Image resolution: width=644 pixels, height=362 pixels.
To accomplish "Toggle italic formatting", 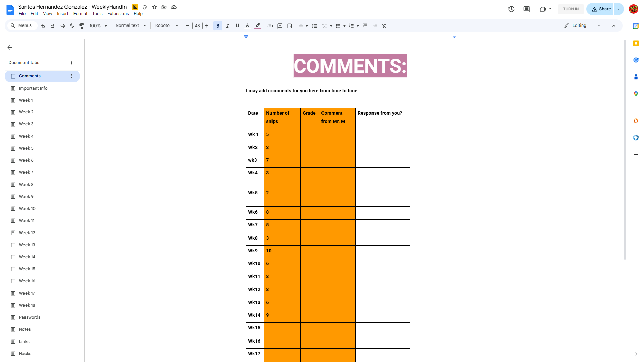I will (228, 26).
